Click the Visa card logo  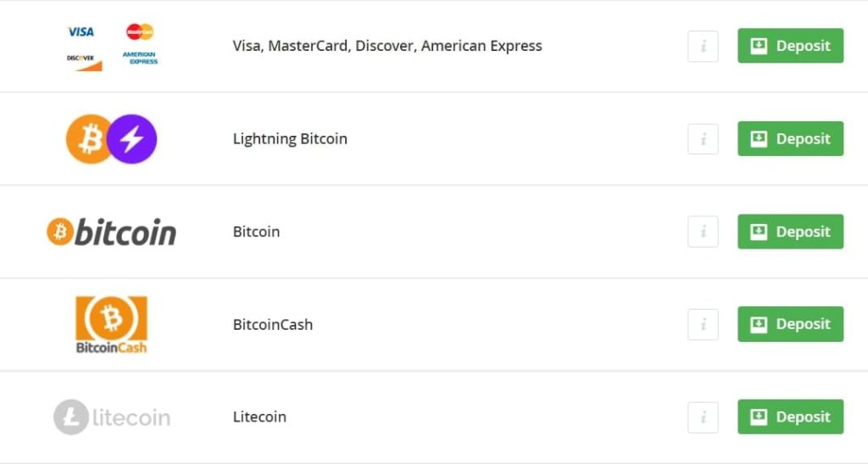[81, 31]
